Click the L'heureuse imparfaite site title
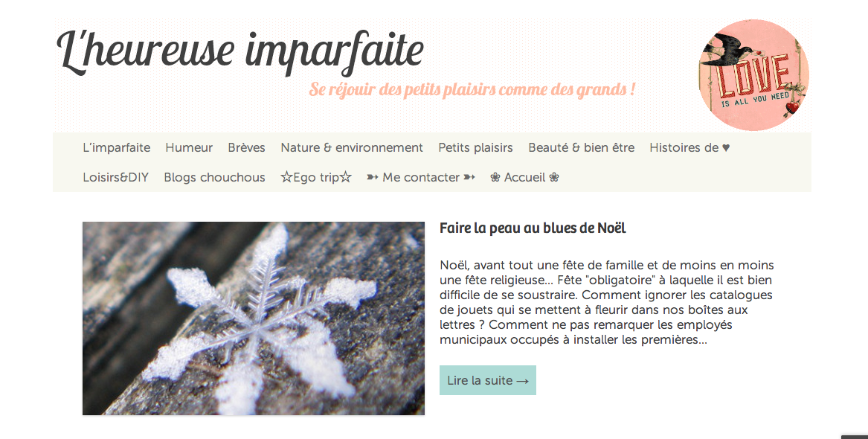This screenshot has width=868, height=439. pyautogui.click(x=240, y=51)
